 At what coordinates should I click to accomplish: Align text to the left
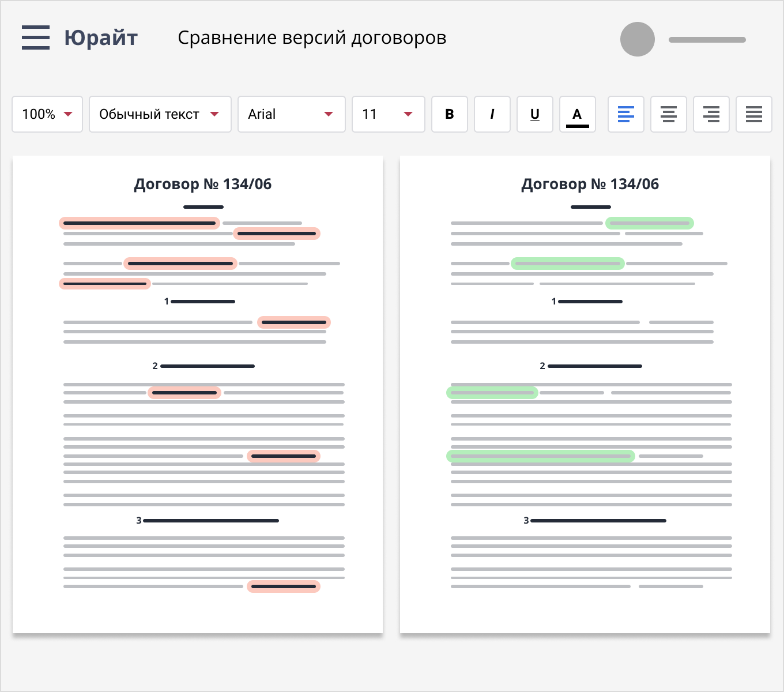click(626, 114)
